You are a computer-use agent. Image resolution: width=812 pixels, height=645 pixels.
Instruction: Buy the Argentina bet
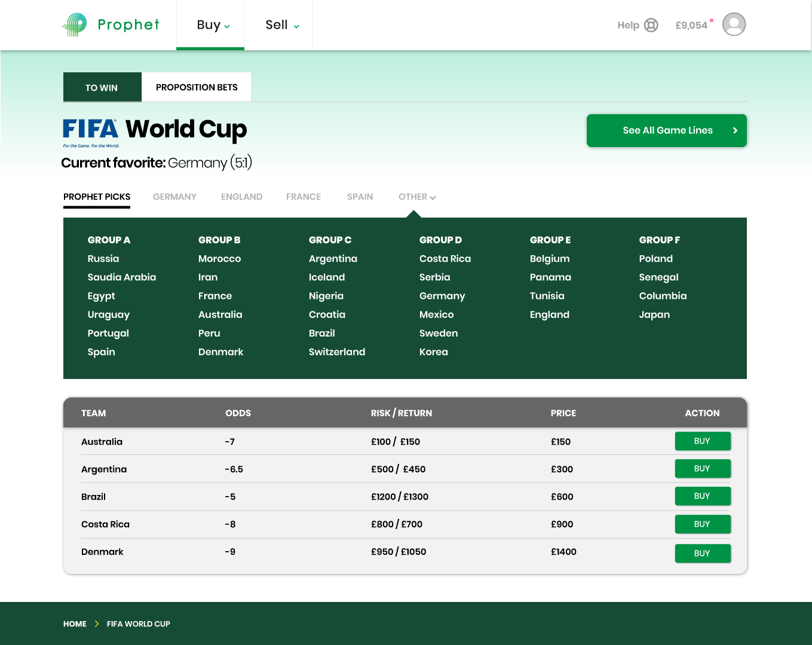click(703, 469)
